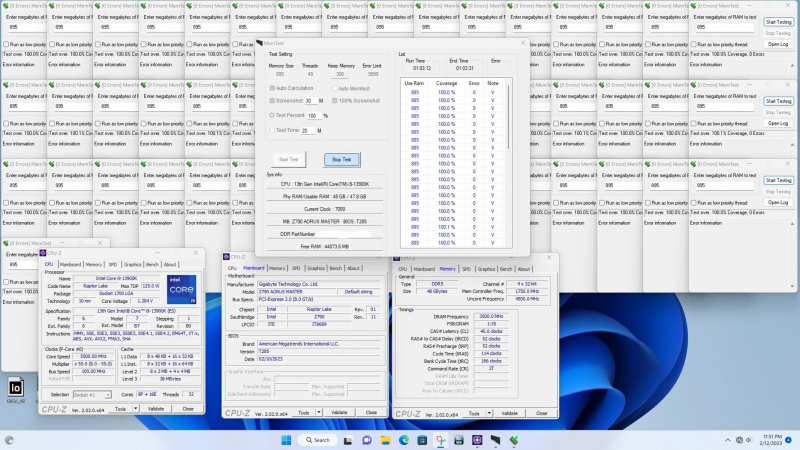Open the Socket #1 selection dropdown
The width and height of the screenshot is (800, 450).
click(93, 394)
